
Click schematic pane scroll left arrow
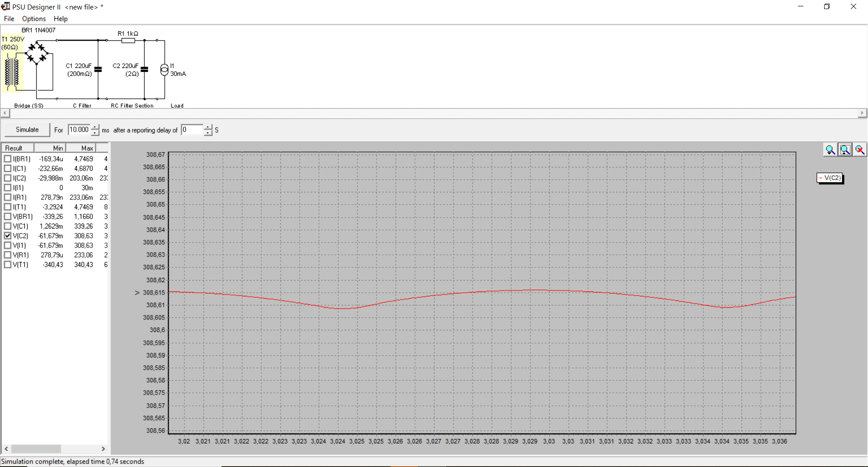(x=5, y=113)
